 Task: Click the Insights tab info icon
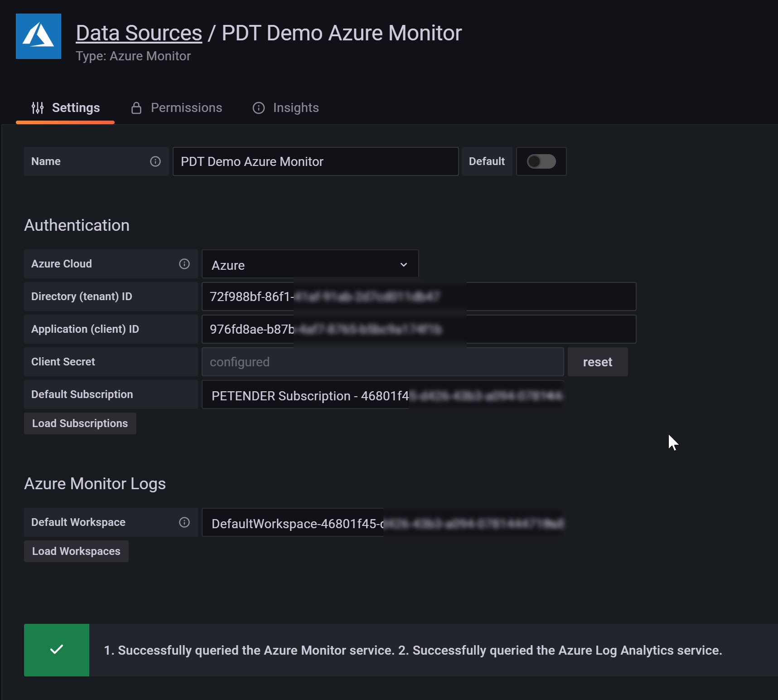(259, 108)
